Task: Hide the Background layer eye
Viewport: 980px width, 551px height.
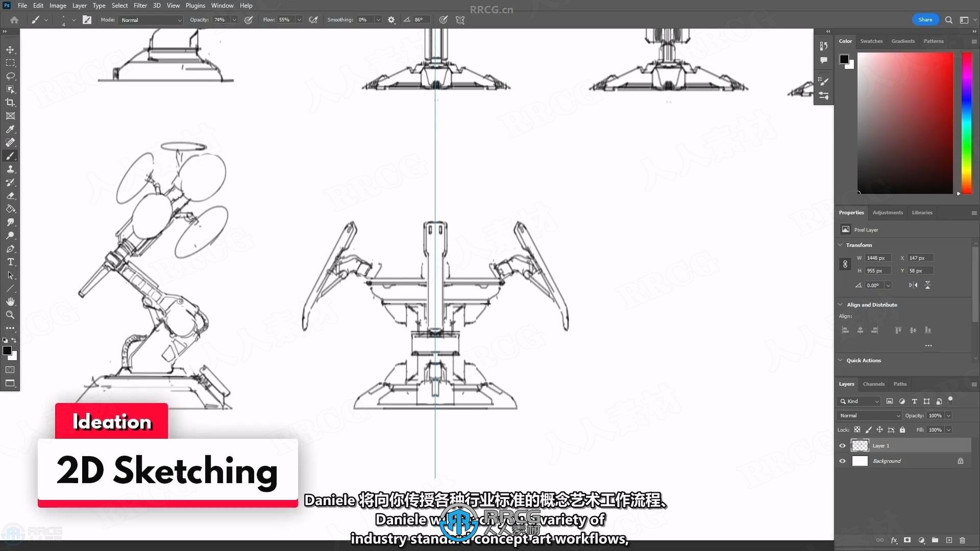Action: coord(842,461)
